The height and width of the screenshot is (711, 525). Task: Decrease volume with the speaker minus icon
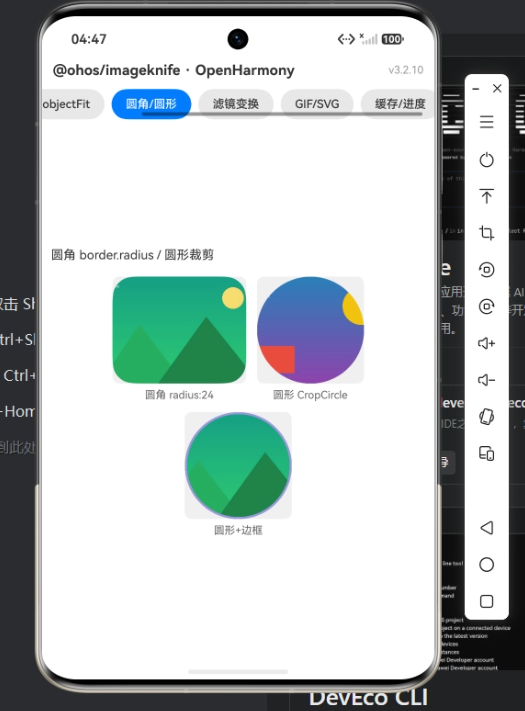coord(486,380)
